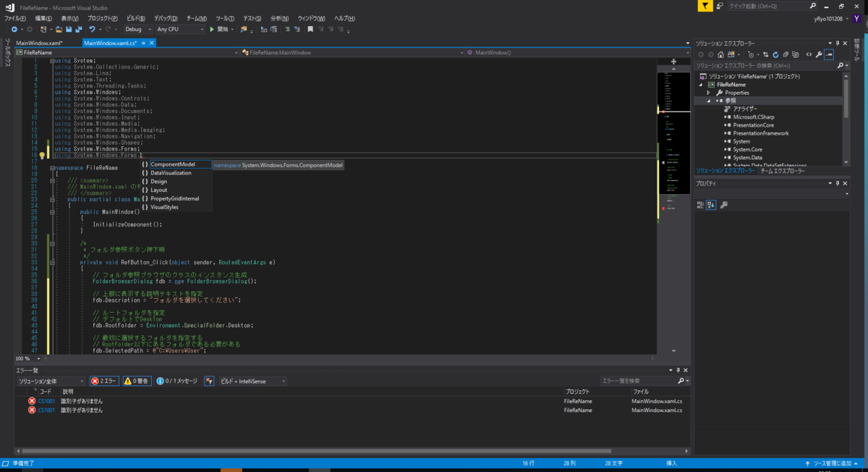Switch to the MainWindow.xaml tab

point(39,43)
